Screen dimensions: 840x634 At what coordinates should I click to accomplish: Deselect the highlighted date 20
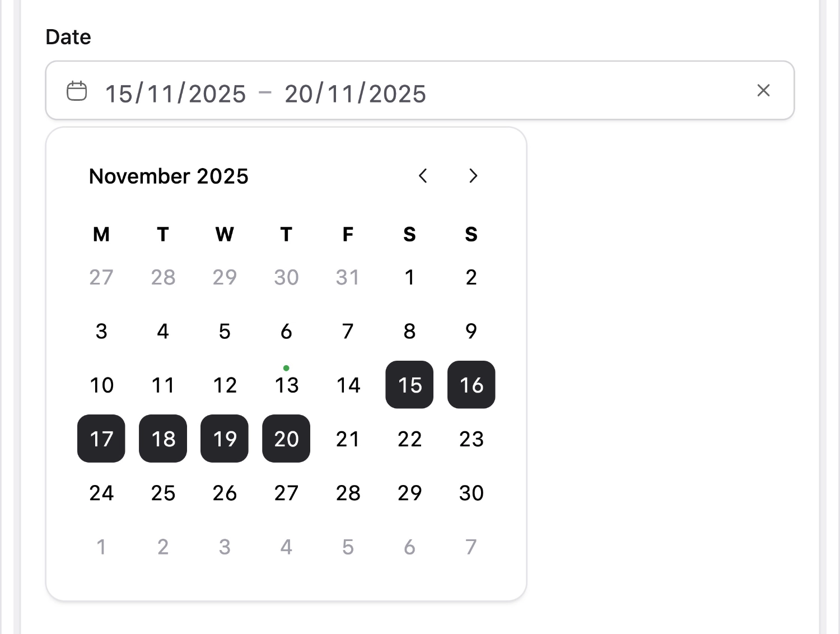[x=286, y=439]
